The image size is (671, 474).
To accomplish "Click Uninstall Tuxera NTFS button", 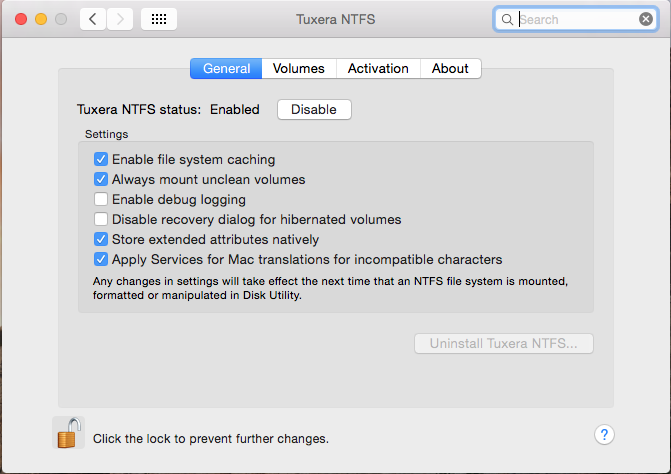I will pyautogui.click(x=504, y=344).
